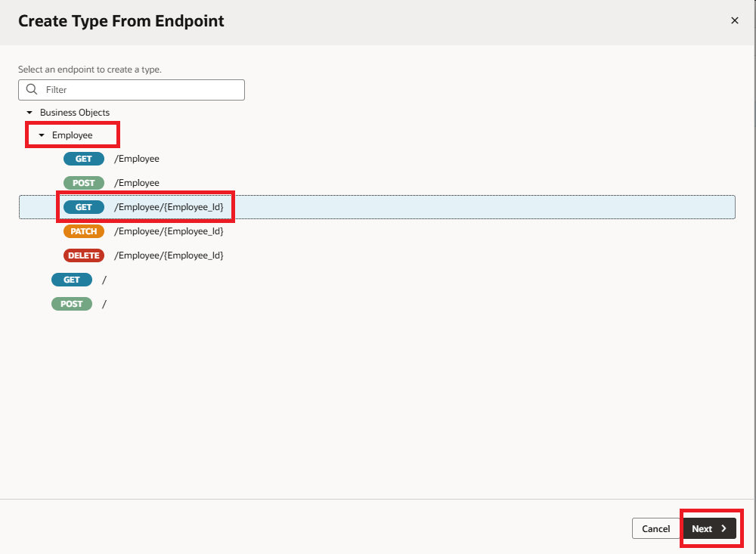The width and height of the screenshot is (756, 554).
Task: Collapse the Employee node disclosure arrow
Action: [x=42, y=135]
